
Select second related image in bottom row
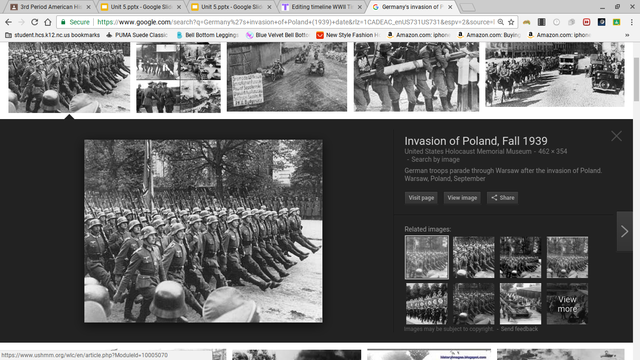coord(473,304)
